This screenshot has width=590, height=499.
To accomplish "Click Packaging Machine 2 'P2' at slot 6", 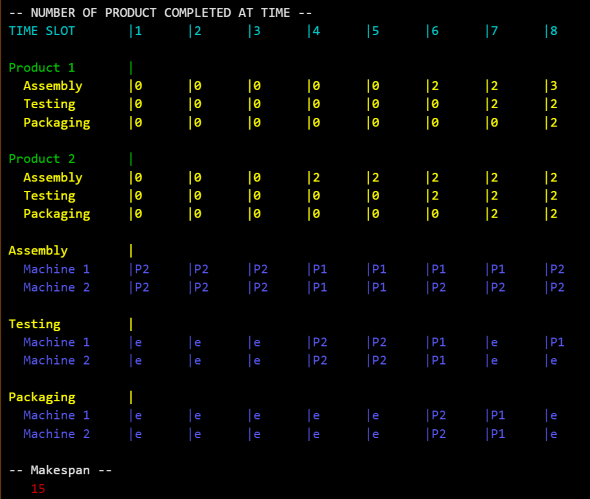I will pyautogui.click(x=439, y=434).
